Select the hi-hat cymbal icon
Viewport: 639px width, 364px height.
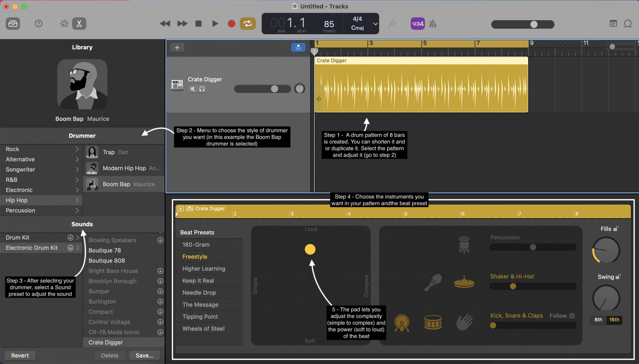click(464, 283)
